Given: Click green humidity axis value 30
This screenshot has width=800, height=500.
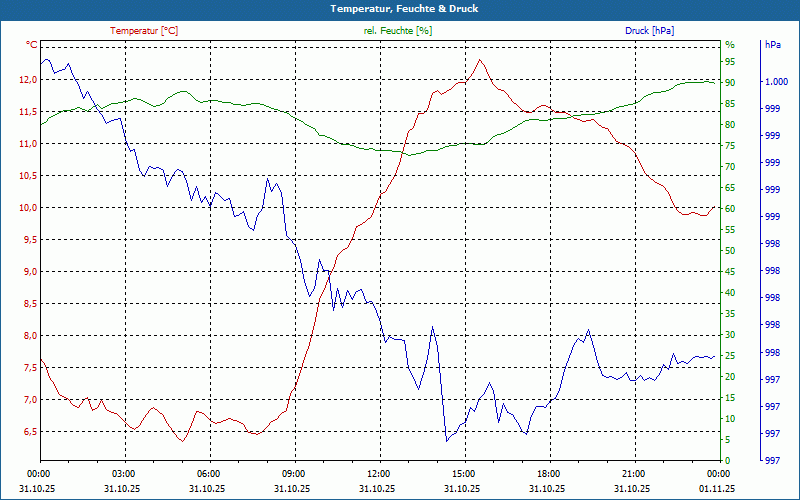Looking at the screenshot, I should (x=730, y=335).
